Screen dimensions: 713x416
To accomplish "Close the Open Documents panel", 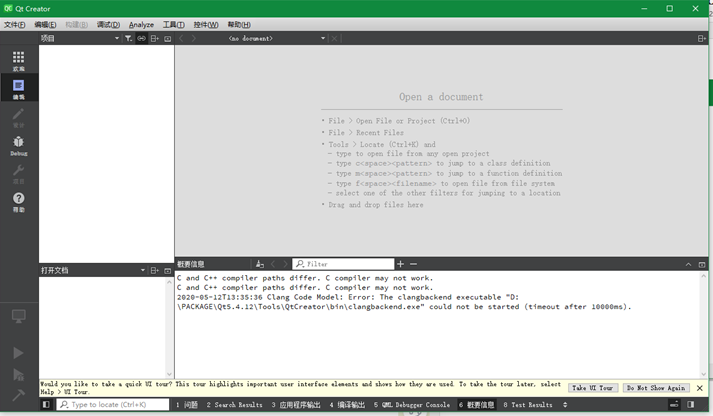I will (x=167, y=271).
